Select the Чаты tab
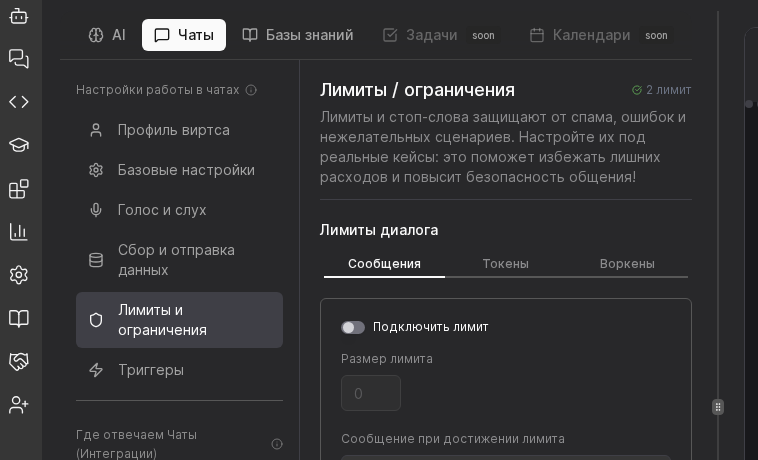The height and width of the screenshot is (460, 758). tap(184, 35)
